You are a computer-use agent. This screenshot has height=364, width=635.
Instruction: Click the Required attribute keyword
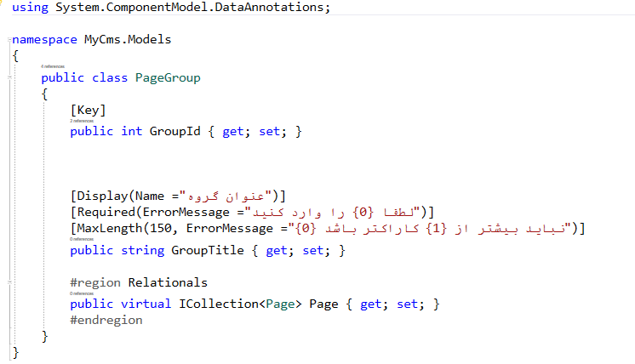coord(106,213)
